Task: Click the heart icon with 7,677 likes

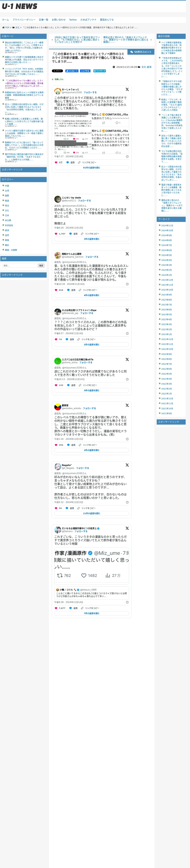Action: [x=56, y=608]
